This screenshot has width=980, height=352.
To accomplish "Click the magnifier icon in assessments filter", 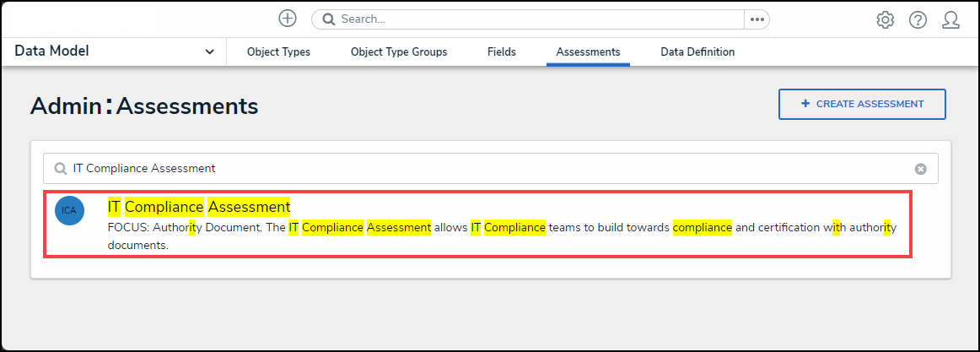I will (x=60, y=169).
